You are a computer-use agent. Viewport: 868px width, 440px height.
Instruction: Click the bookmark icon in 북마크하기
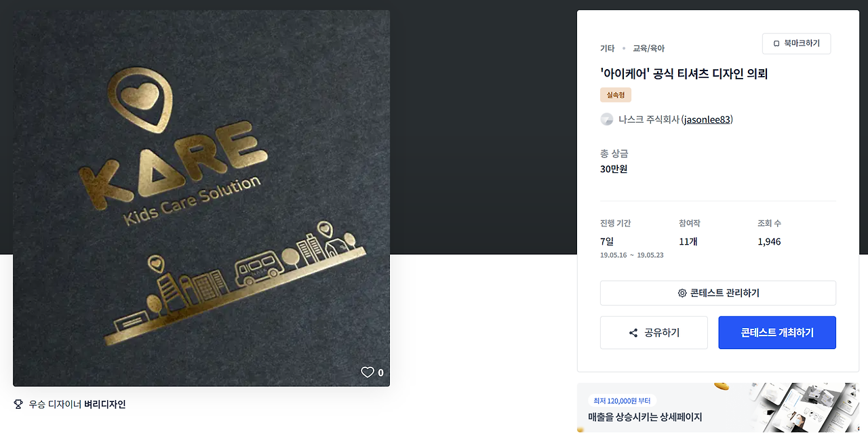coord(776,43)
